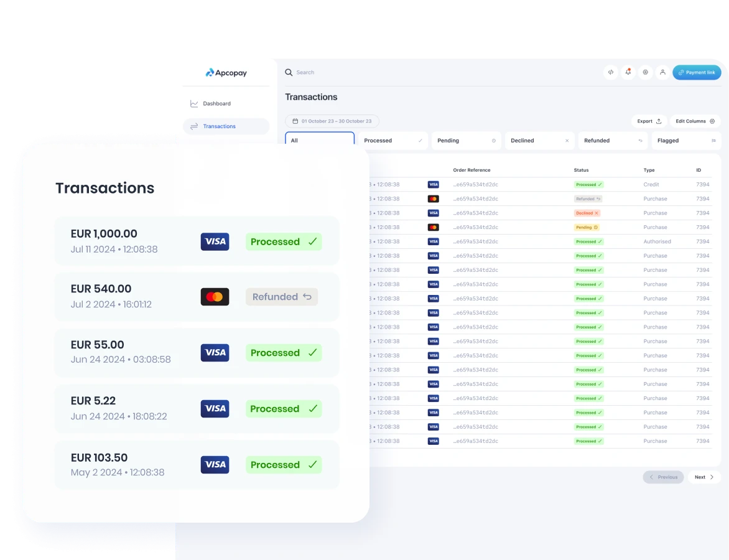Viewport: 729px width, 560px height.
Task: Switch to the Processed filter tab
Action: tap(393, 141)
